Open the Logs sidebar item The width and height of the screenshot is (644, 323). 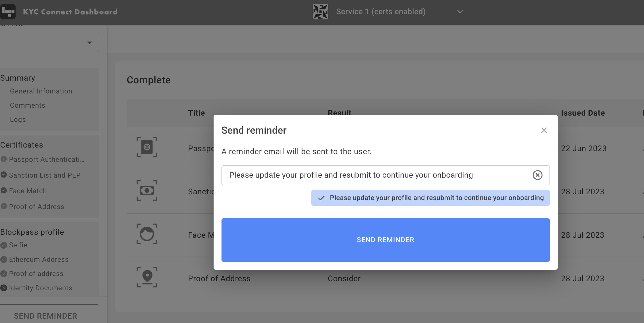[18, 119]
